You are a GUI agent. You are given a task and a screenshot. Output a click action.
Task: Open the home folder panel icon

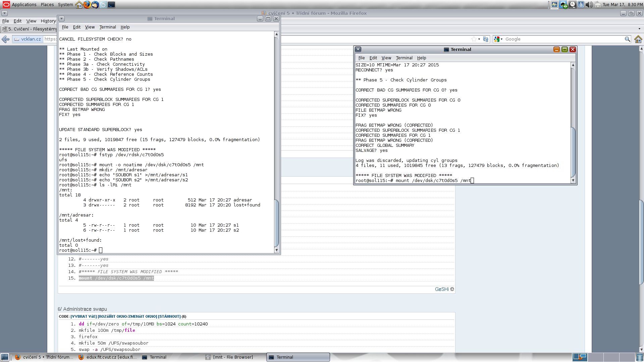pyautogui.click(x=79, y=5)
